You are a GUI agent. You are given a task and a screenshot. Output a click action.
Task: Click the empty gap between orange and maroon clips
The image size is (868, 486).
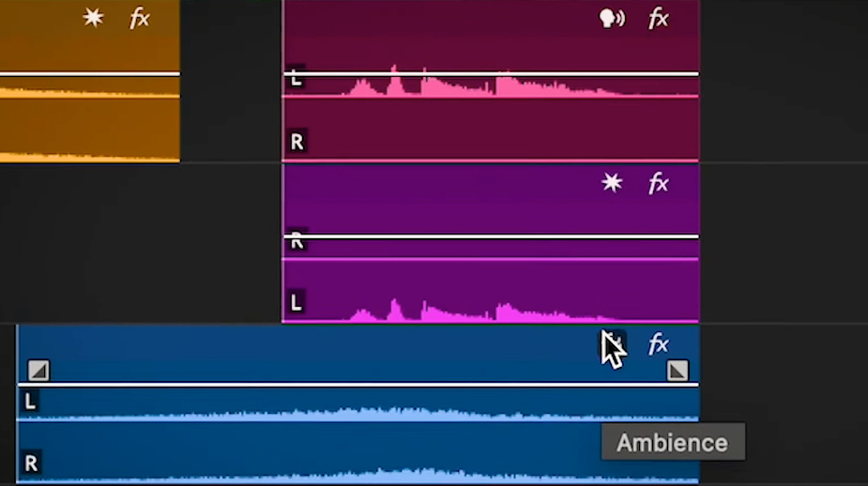pyautogui.click(x=231, y=81)
